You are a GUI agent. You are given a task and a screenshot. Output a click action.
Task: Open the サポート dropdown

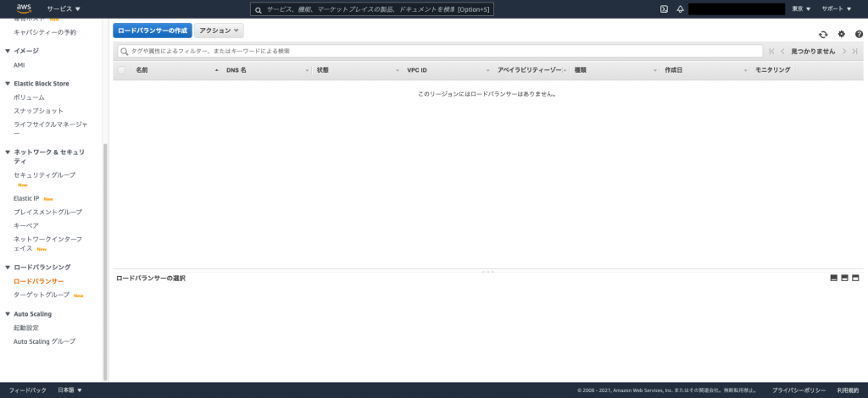837,8
